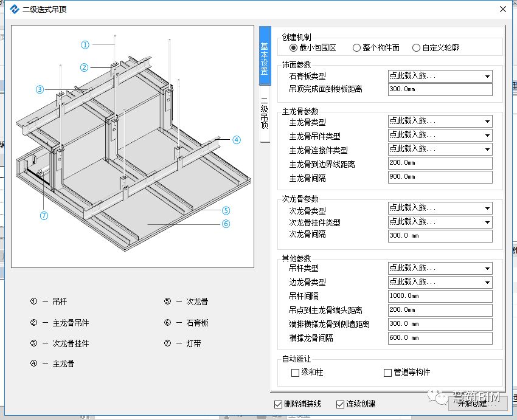The height and width of the screenshot is (420, 517).
Task: Click legend text ④ － 主龙骨
Action: coord(52,363)
